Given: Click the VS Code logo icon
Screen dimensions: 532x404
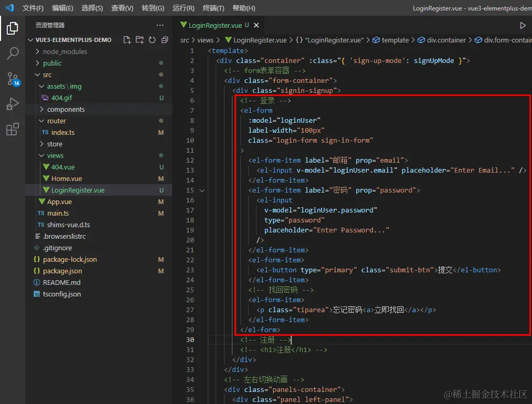Looking at the screenshot, I should coord(9,7).
